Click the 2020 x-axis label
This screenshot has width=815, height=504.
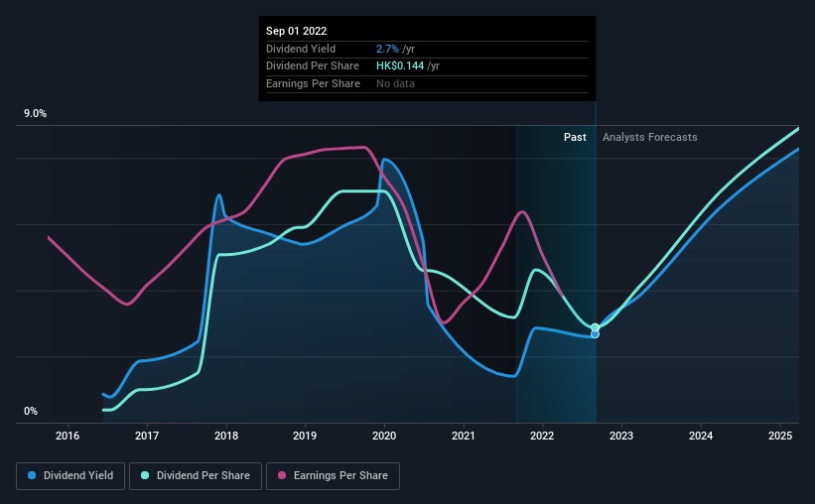coord(384,436)
